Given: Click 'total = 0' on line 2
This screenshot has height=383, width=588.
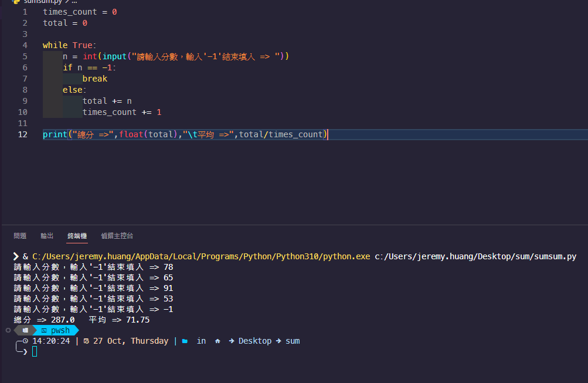Looking at the screenshot, I should [x=65, y=23].
